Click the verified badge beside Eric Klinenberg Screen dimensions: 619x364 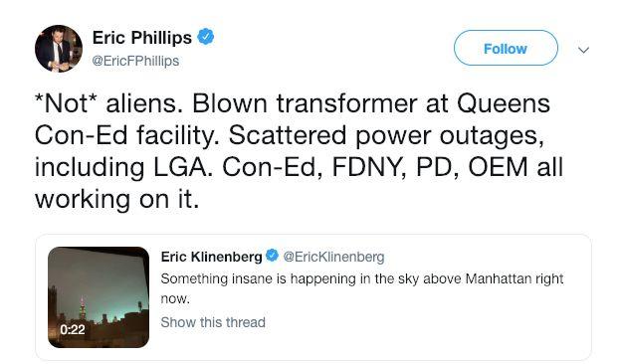pyautogui.click(x=272, y=256)
